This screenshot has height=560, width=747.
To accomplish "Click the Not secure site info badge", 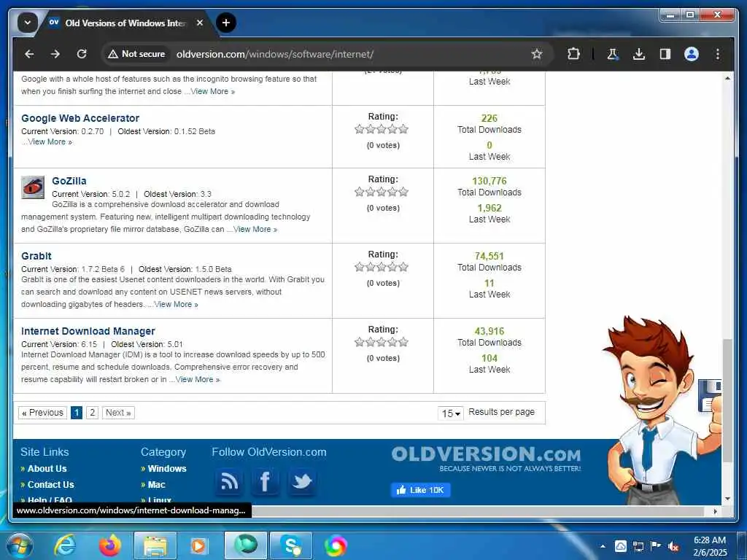I will [136, 54].
